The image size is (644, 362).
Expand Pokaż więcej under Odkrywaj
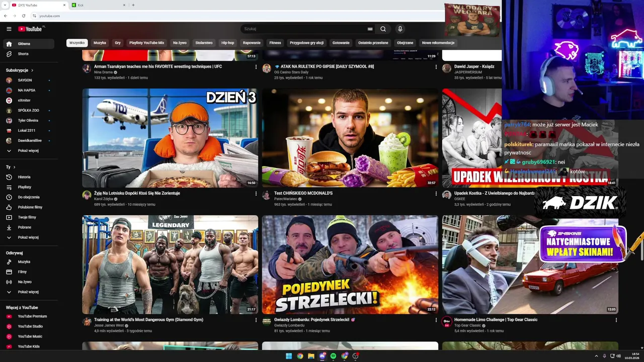tap(30, 292)
